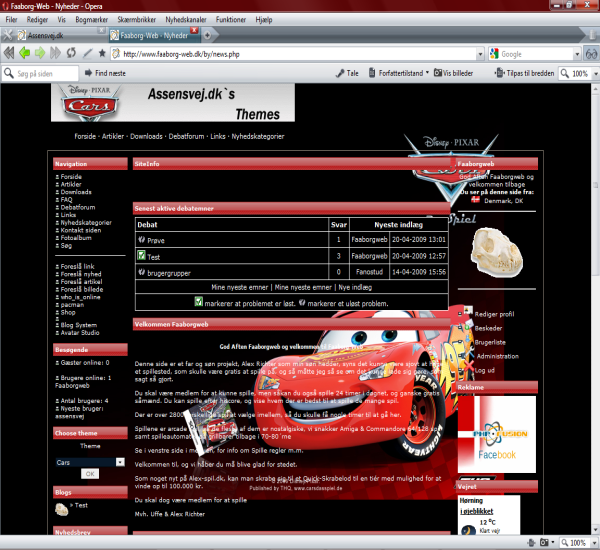Image resolution: width=600 pixels, height=550 pixels.
Task: Close the Faaborg-Web tab
Action: pos(194,30)
